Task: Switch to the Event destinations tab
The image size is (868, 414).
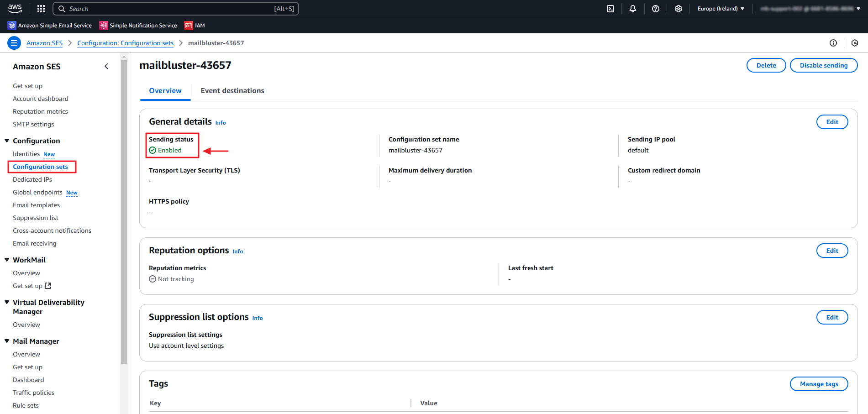Action: pyautogui.click(x=232, y=91)
